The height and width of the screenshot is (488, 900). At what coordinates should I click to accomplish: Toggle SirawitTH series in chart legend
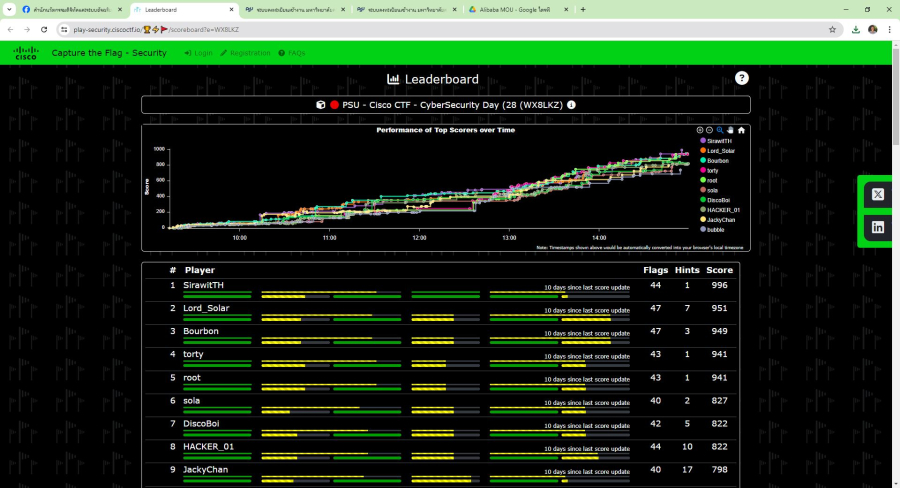(x=720, y=141)
